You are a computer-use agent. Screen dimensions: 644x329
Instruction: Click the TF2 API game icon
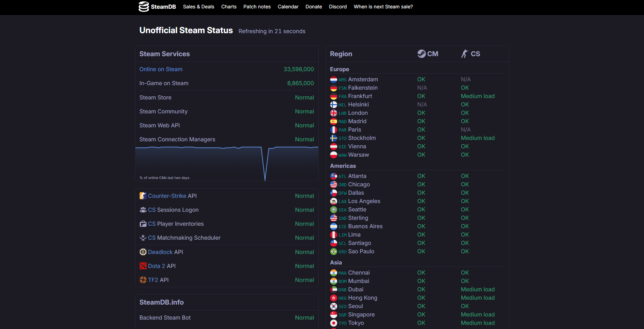point(143,280)
